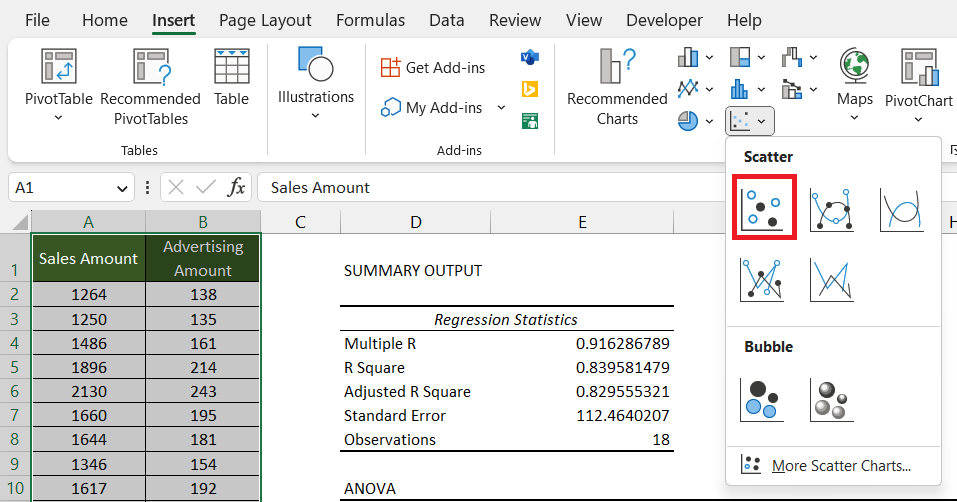Click the Bing Maps add-in icon
Image resolution: width=957 pixels, height=502 pixels.
[530, 89]
